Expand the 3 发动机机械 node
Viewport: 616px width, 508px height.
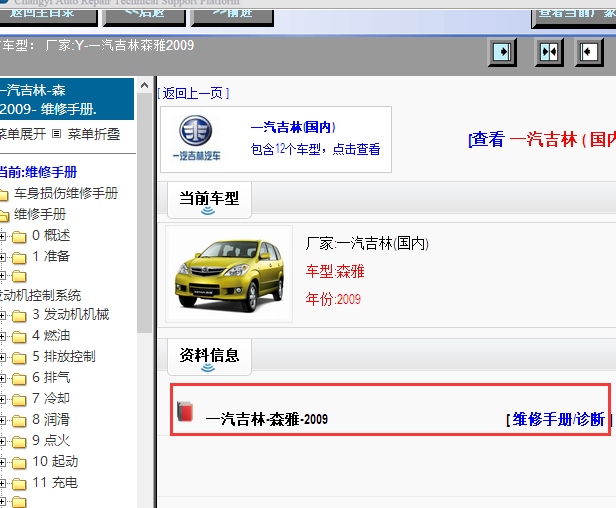click(2, 315)
